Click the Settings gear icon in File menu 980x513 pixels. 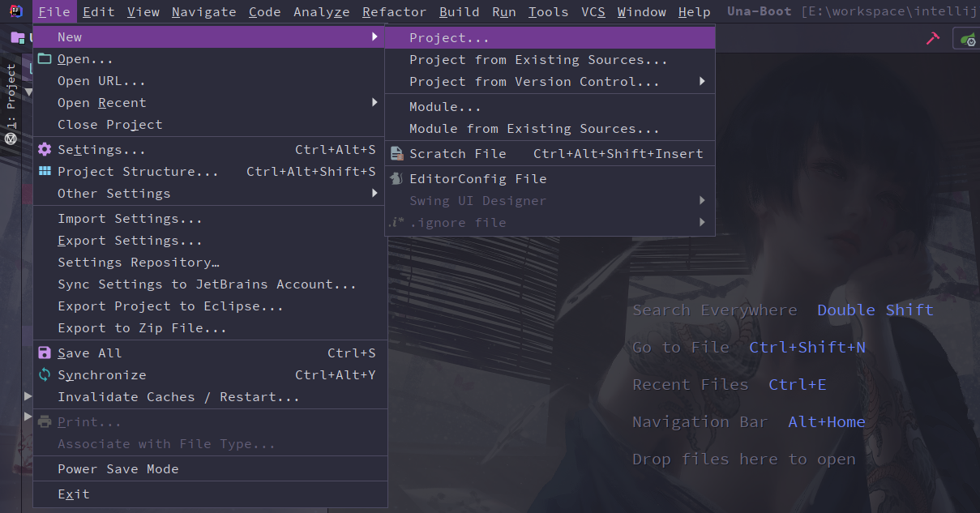pos(45,150)
